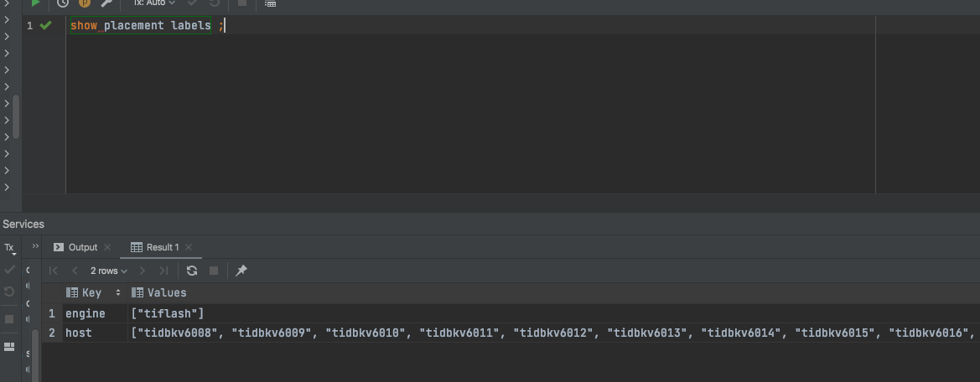Select the "tiflash" value cell
Screen dimensions: 980x382
point(168,313)
